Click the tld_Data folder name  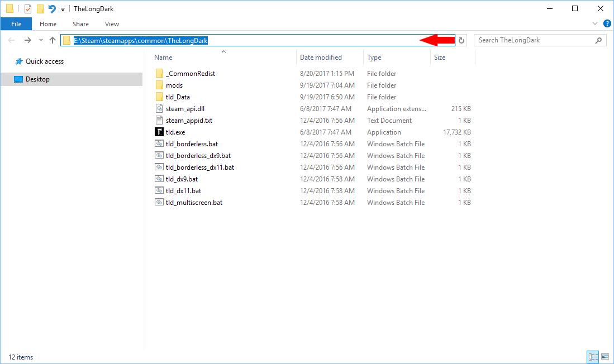178,97
